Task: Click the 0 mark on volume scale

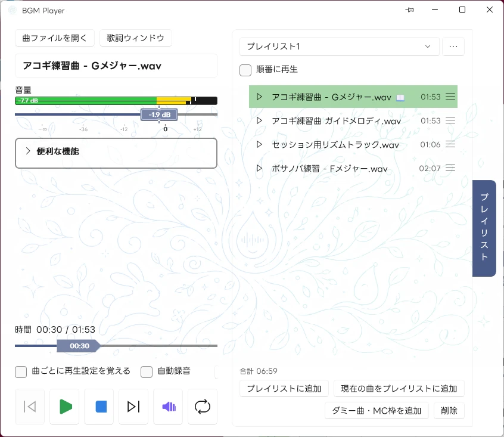Action: pos(165,129)
